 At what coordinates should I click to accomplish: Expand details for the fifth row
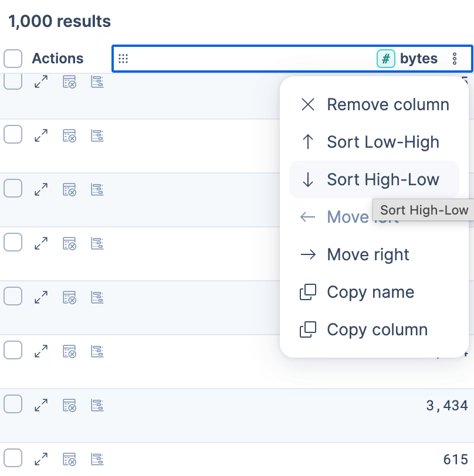(41, 297)
